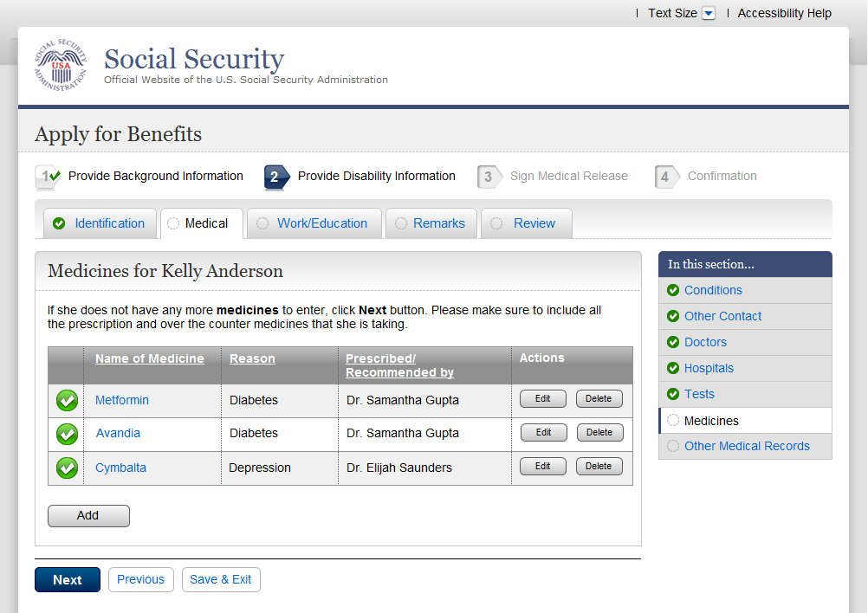This screenshot has height=613, width=868.
Task: Open Other Medical Records section
Action: [x=747, y=446]
